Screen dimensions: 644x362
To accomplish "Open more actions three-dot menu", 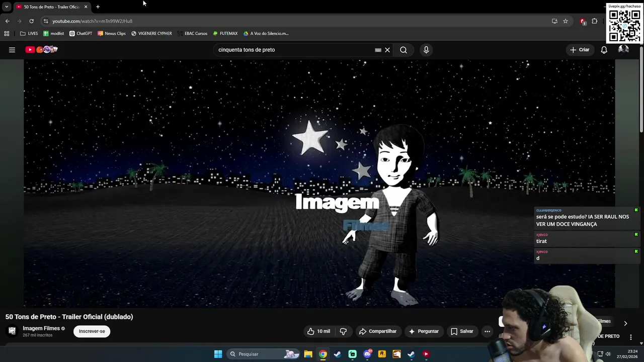I will pos(487,331).
